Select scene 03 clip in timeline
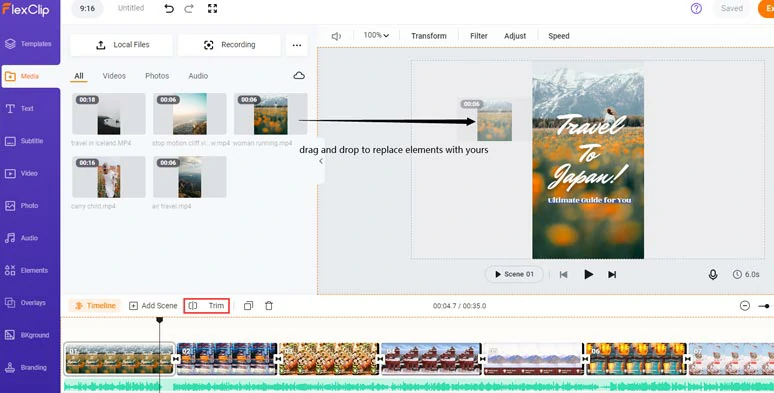Screen dimensions: 774x393 pos(329,359)
